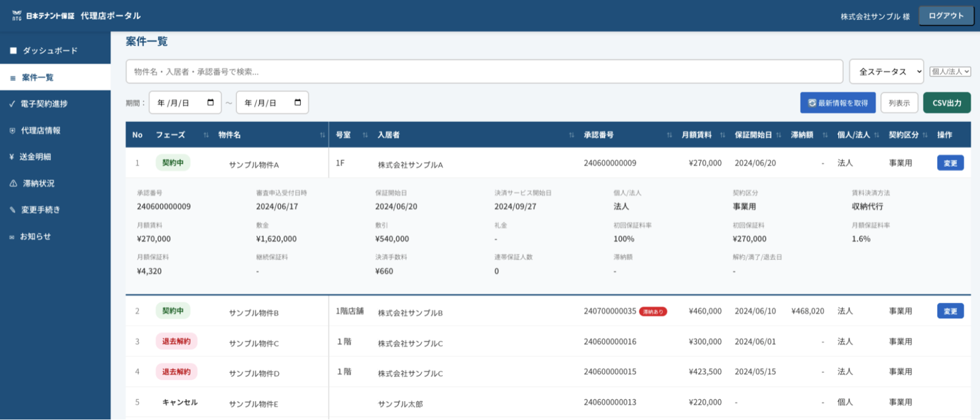Collapse the expanded サンプル物件A row
980x420 pixels.
pyautogui.click(x=254, y=164)
